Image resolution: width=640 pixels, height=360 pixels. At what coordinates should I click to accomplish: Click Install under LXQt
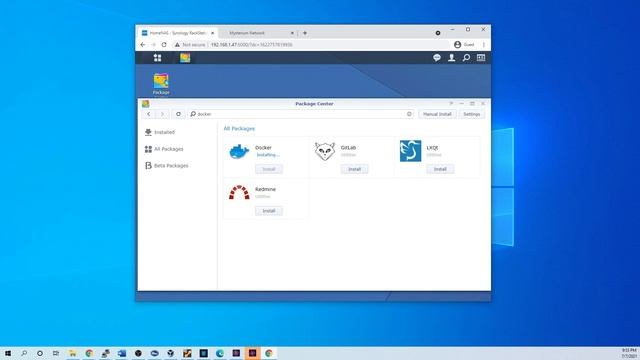pyautogui.click(x=440, y=169)
